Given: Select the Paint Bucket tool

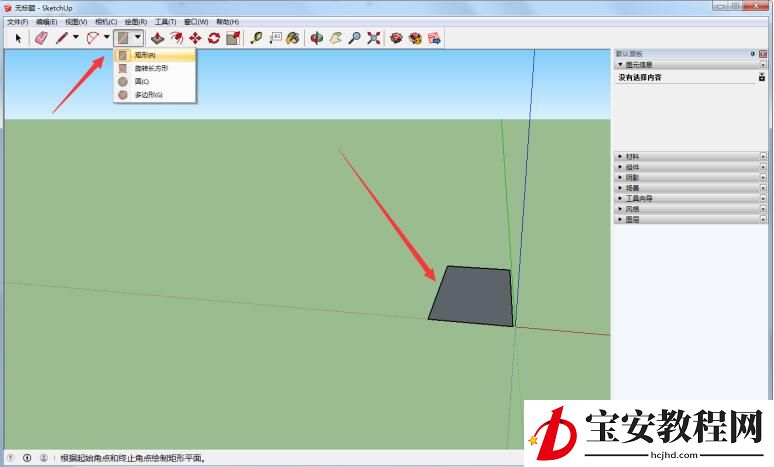Looking at the screenshot, I should tap(293, 38).
